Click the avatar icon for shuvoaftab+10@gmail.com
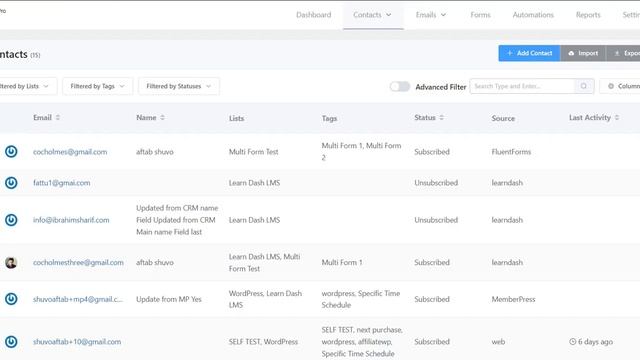The width and height of the screenshot is (640, 360). tap(11, 342)
